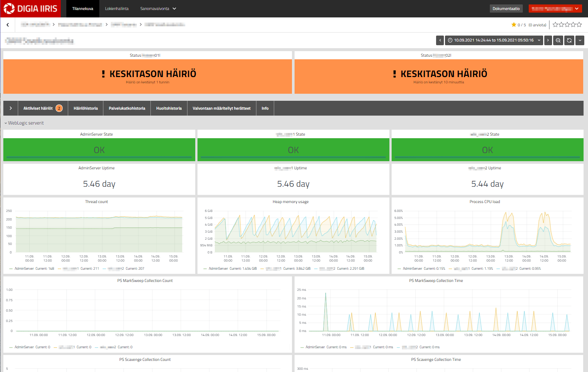Rate with the third star
The height and width of the screenshot is (372, 588).
tap(567, 25)
